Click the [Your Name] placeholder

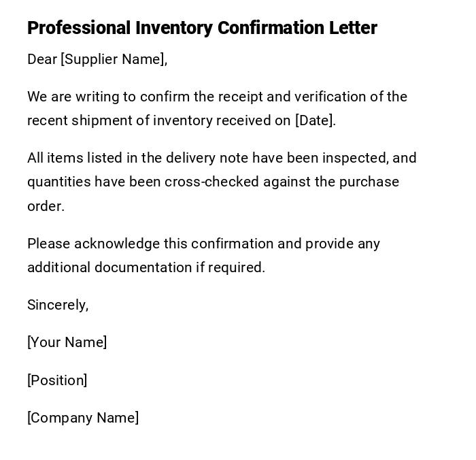[x=67, y=342]
